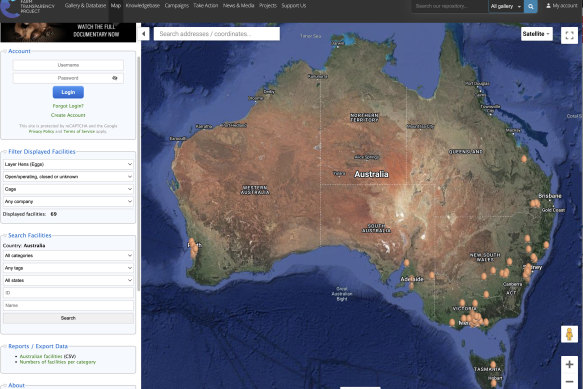Open the Satellite map type dropdown
Image resolution: width=583 pixels, height=389 pixels.
click(x=537, y=34)
